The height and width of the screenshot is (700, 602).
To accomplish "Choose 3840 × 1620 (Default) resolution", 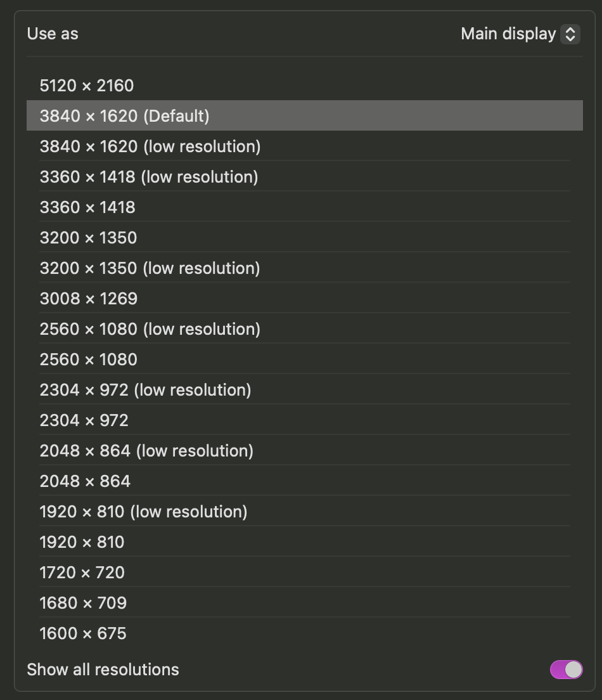I will 124,116.
